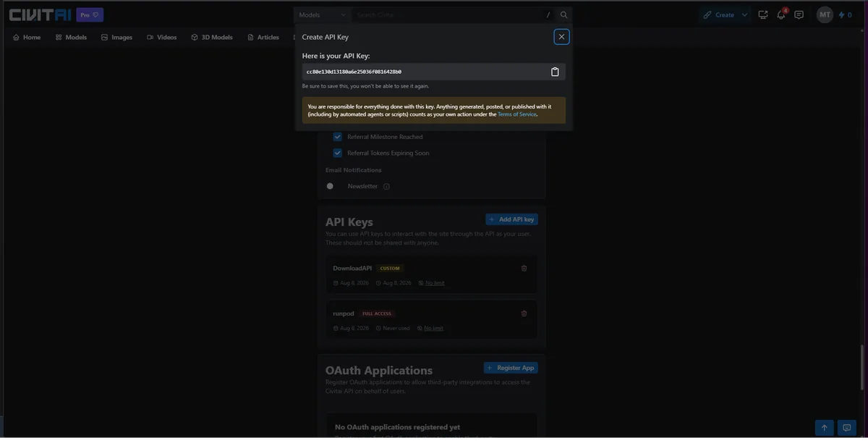Open the Terms of Service link

tap(517, 114)
